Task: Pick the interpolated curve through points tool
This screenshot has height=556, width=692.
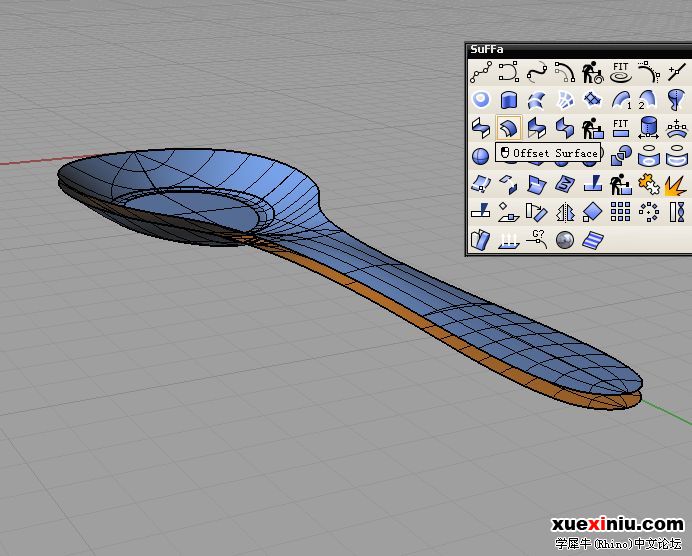Action: (537, 72)
